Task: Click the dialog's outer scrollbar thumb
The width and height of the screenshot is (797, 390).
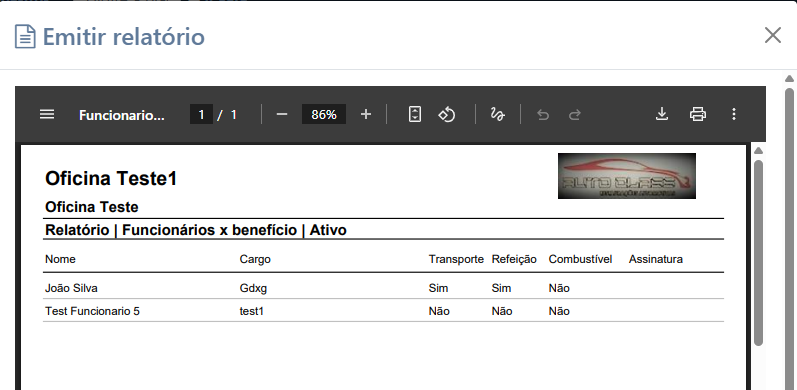Action: [789, 239]
